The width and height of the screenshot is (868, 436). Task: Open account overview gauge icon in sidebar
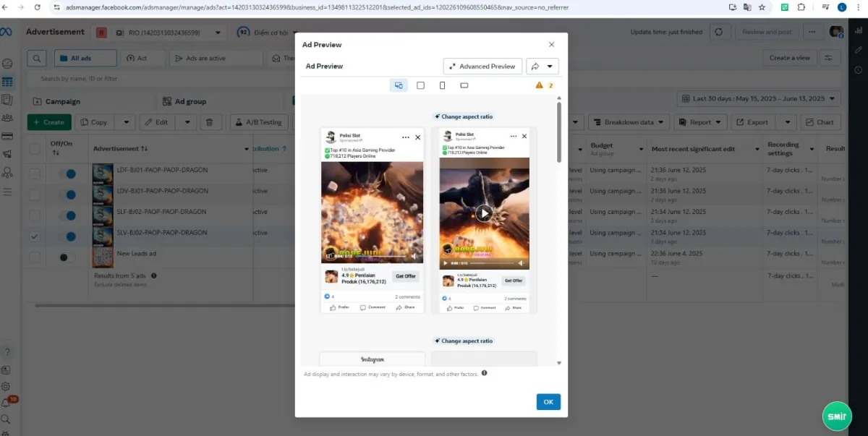coord(7,64)
